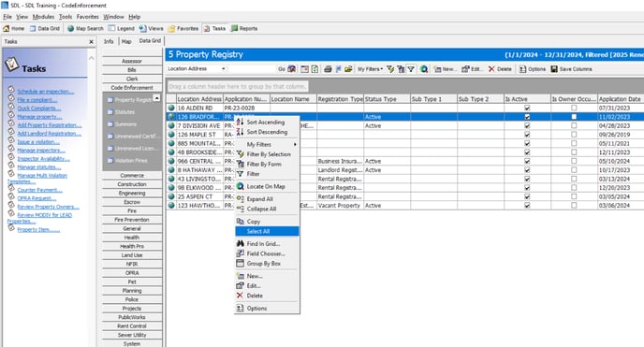Choose Collapse All in context menu
The height and width of the screenshot is (347, 644).
pos(267,209)
